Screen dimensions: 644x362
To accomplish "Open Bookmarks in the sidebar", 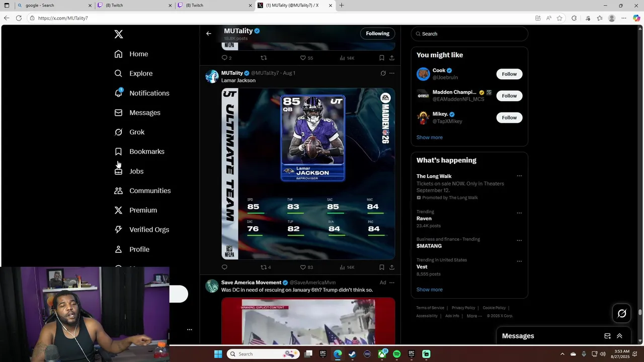I will 139,151.
